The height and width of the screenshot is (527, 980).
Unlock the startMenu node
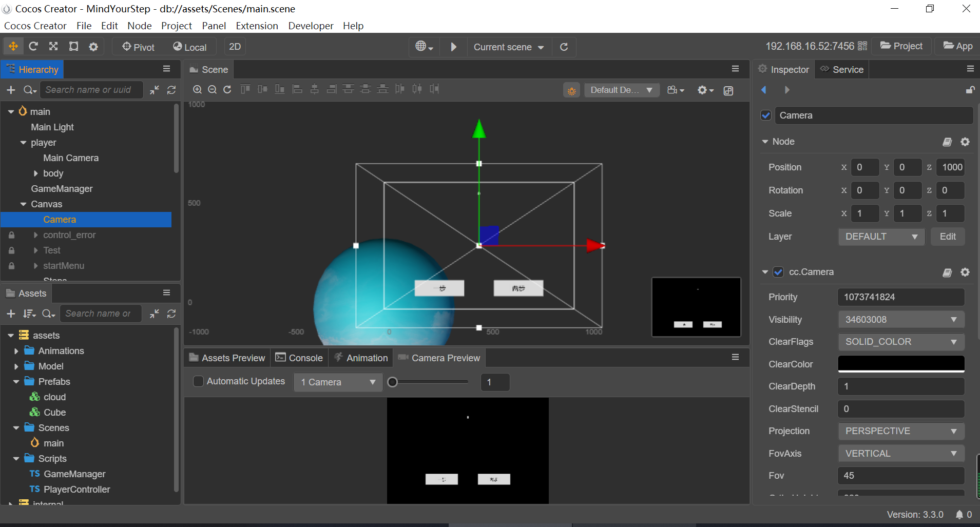pos(11,266)
